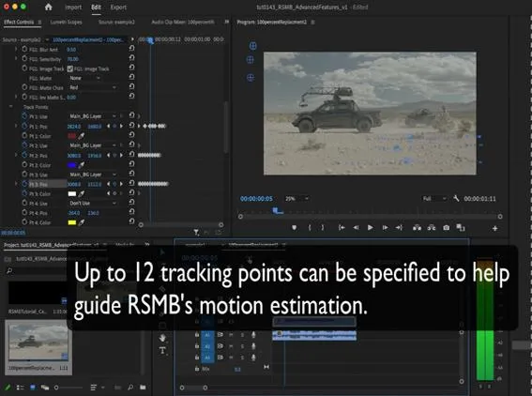Switch to the Lumetri Scopes tab

click(x=66, y=23)
